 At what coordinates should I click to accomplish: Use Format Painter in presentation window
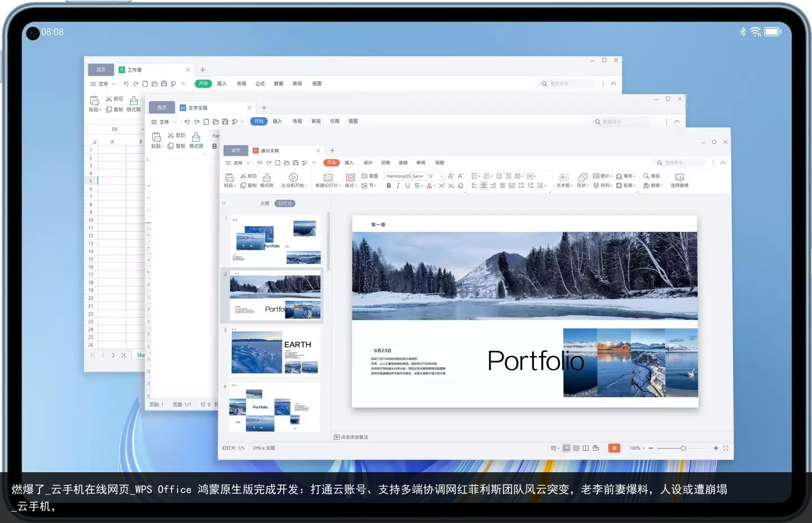click(x=267, y=180)
